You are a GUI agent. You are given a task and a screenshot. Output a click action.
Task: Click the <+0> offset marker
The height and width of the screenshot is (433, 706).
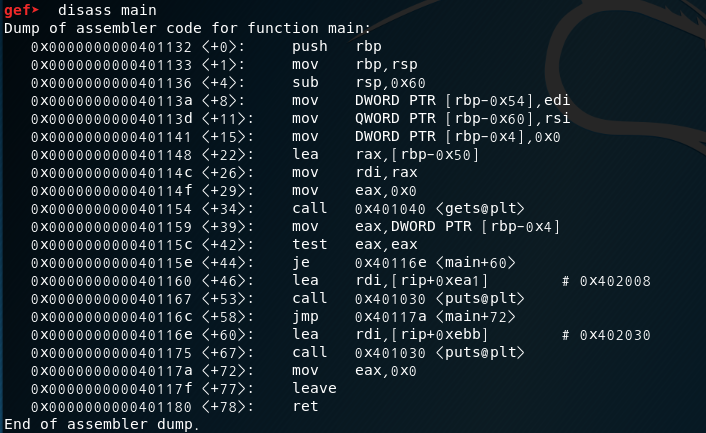point(223,47)
